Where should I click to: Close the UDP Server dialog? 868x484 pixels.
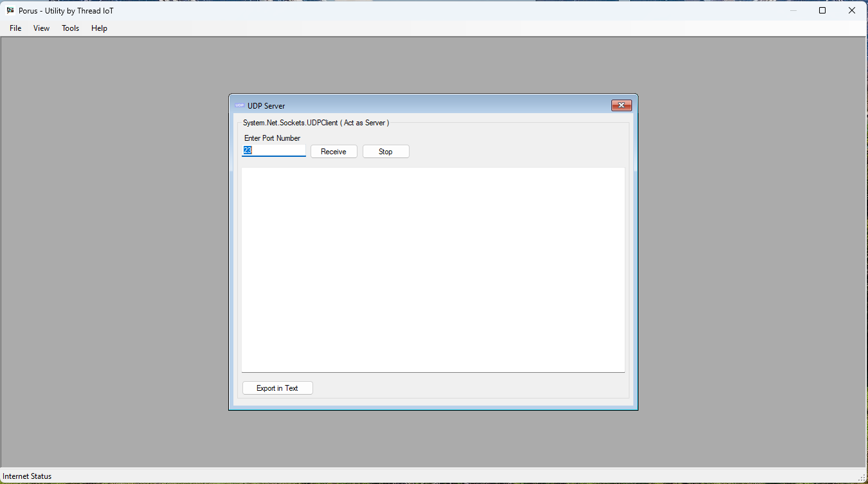coord(621,105)
